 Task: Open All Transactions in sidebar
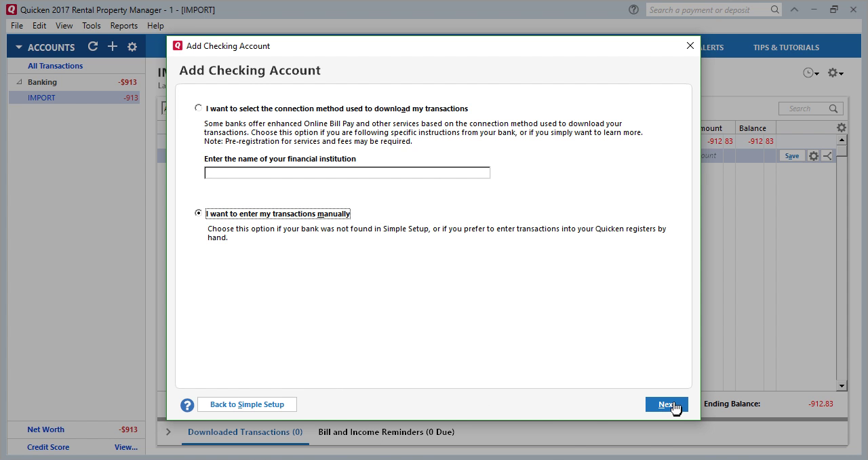55,66
